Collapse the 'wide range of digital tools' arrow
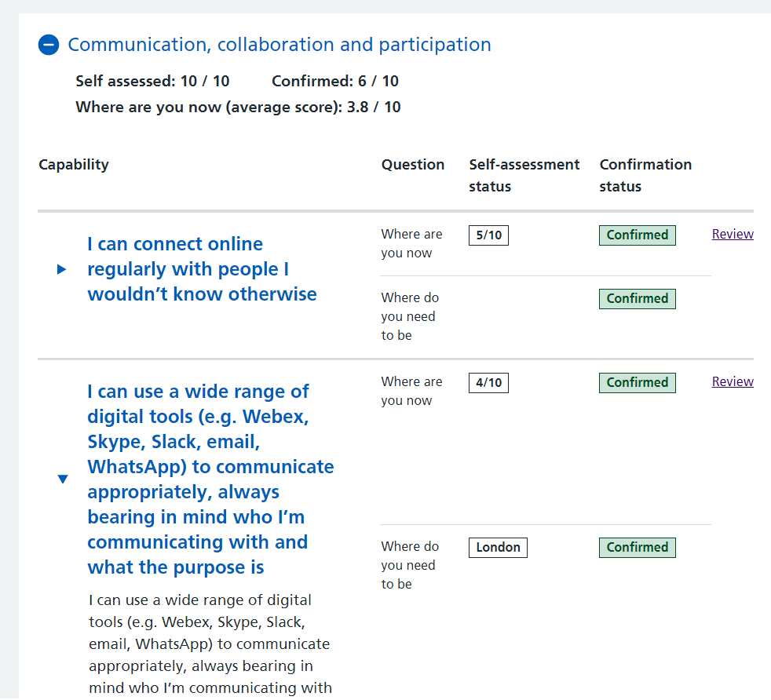771x700 pixels. [63, 479]
